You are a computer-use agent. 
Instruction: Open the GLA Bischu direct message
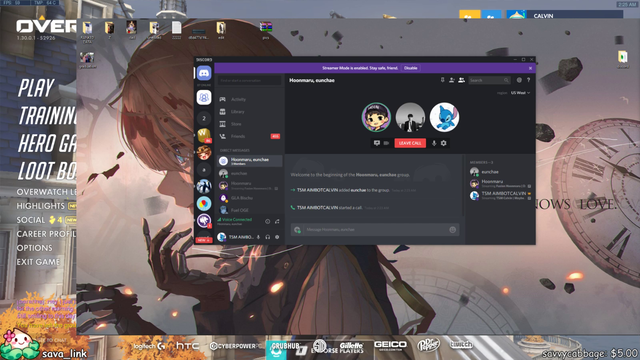click(249, 198)
